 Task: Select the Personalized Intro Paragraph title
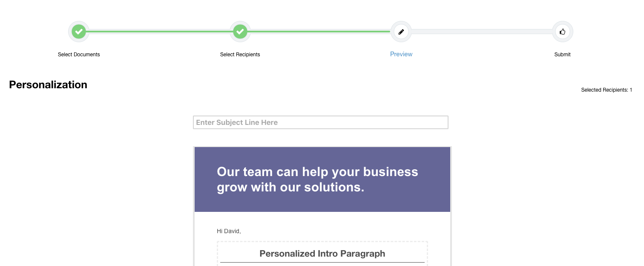coord(322,254)
